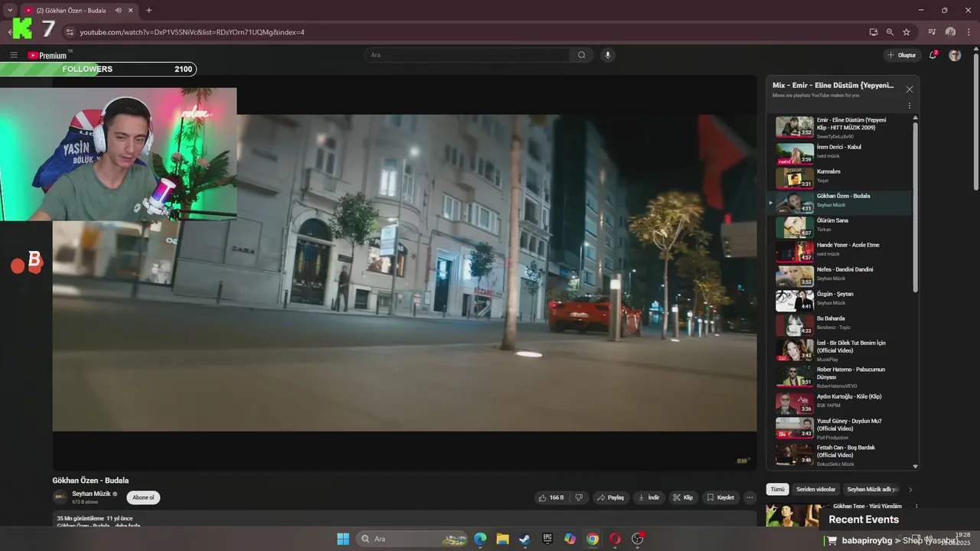This screenshot has height=551, width=980.
Task: Open Opera browser from taskbar
Action: [615, 539]
